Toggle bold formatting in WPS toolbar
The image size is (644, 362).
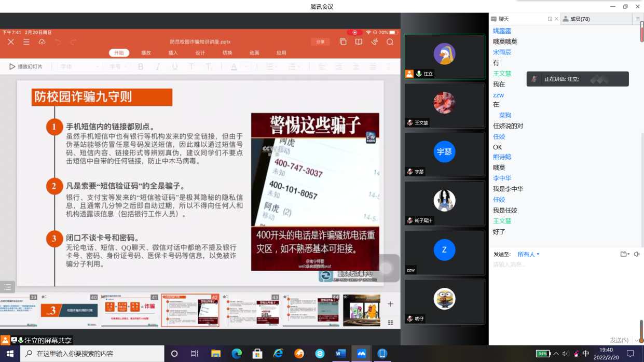pos(141,67)
